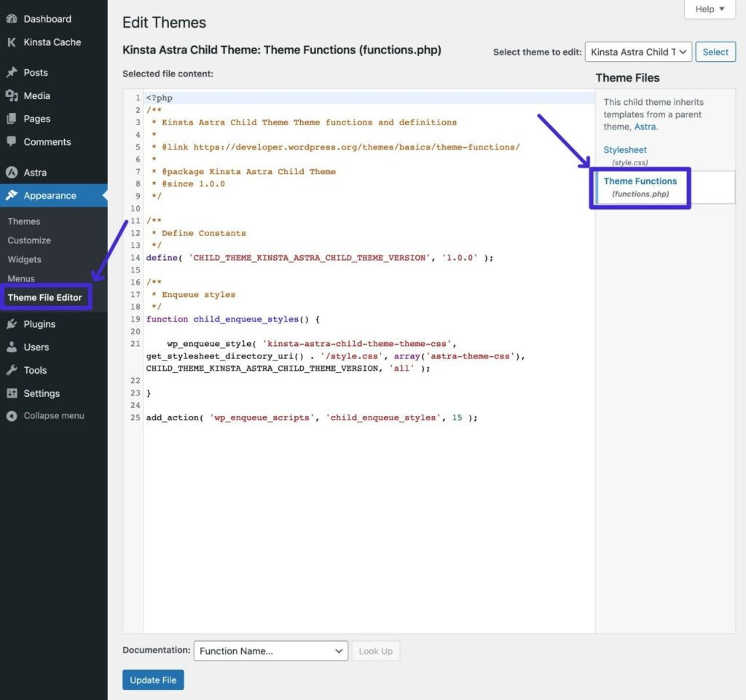
Task: Open the theme selection dropdown
Action: coord(638,52)
